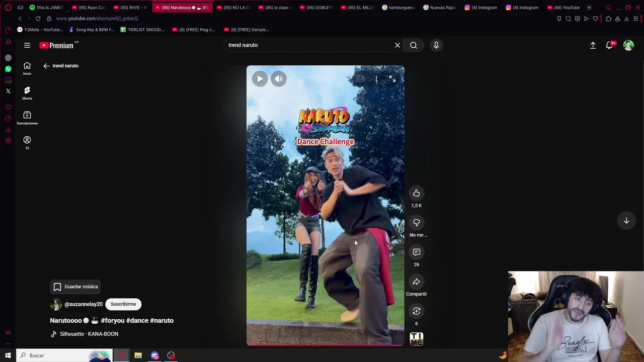Image resolution: width=644 pixels, height=362 pixels.
Task: Dislike the Naruto short
Action: coord(417,223)
